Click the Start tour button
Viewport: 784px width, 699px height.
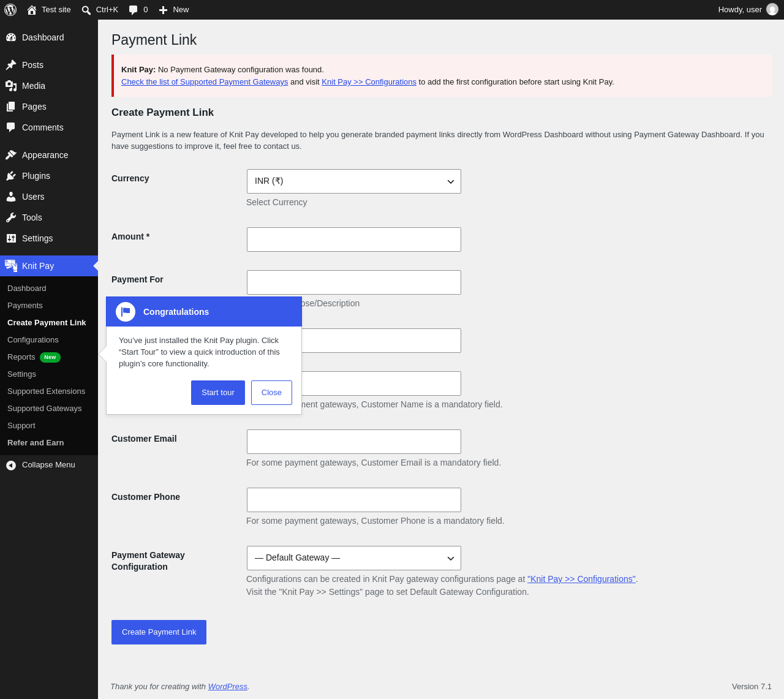pos(218,393)
